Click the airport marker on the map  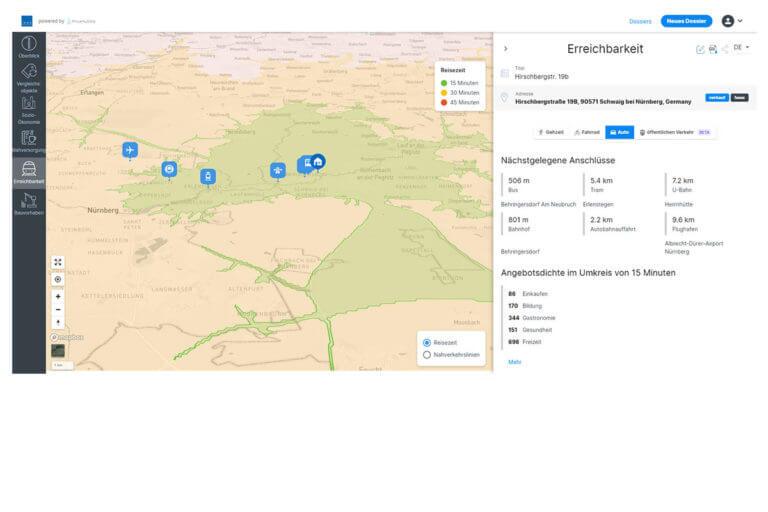click(x=129, y=149)
